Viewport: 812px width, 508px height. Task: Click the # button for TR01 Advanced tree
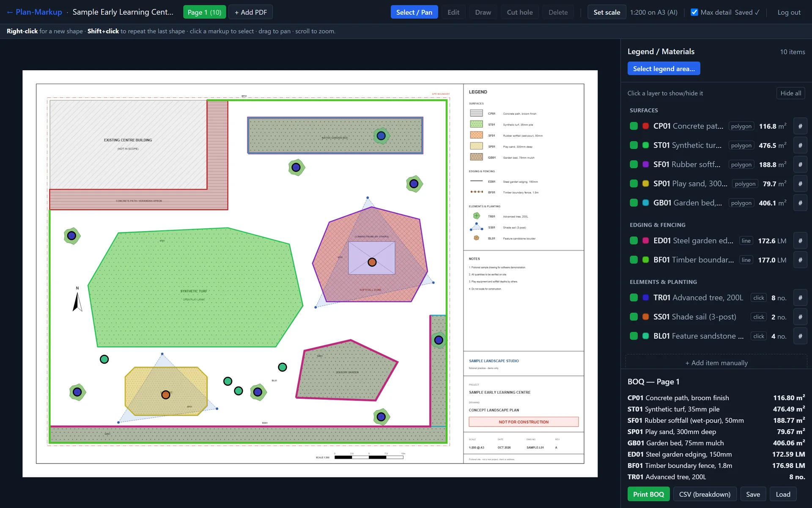[x=800, y=298]
